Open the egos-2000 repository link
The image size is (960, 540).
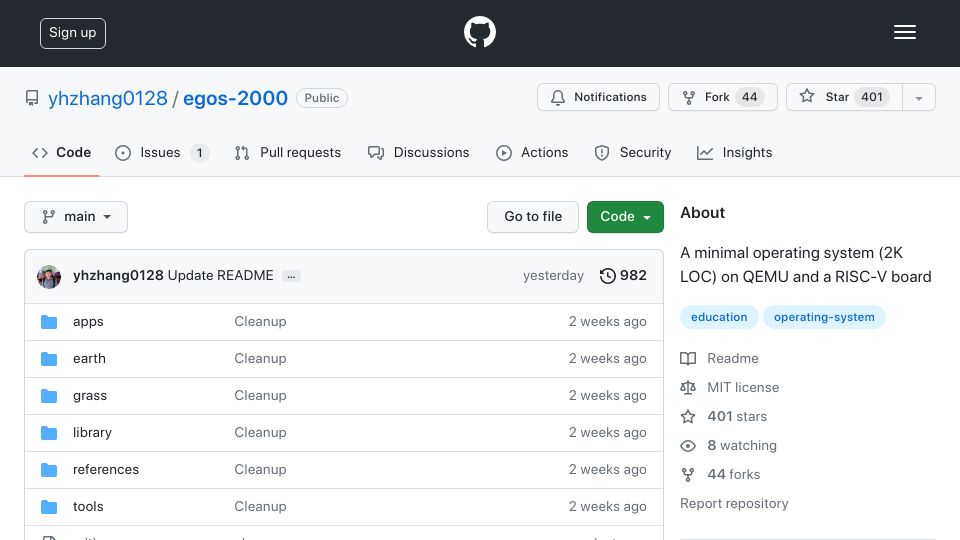(x=235, y=98)
